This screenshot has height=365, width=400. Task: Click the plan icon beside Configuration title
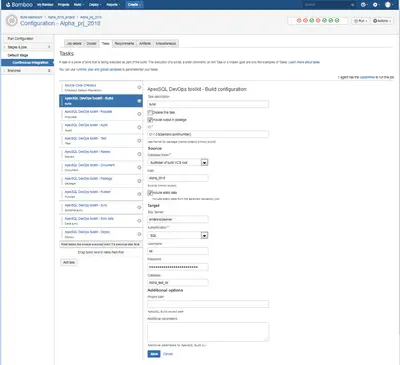point(12,21)
